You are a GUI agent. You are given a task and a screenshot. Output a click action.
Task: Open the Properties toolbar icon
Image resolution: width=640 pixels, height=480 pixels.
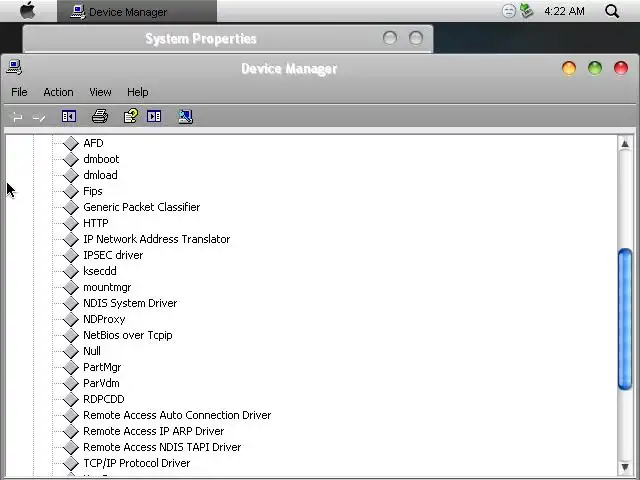pos(131,116)
